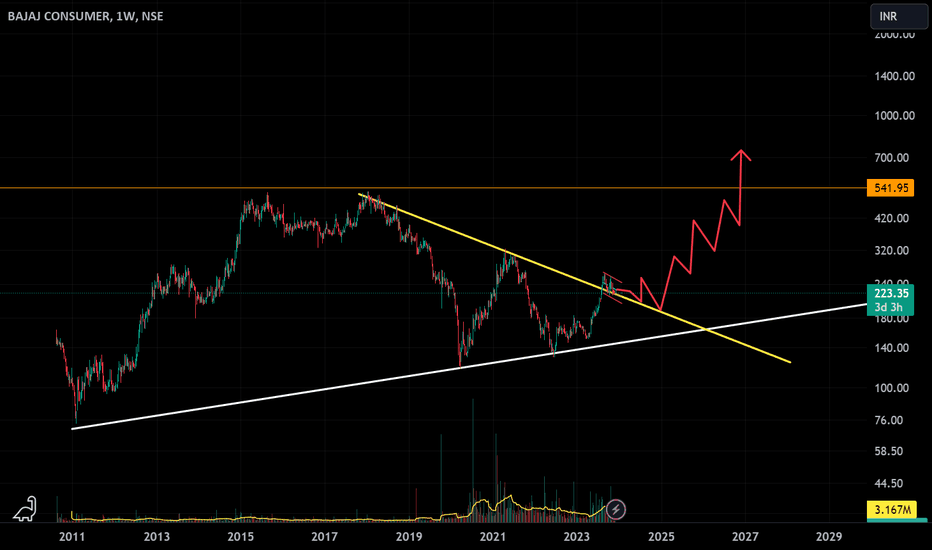Image resolution: width=932 pixels, height=550 pixels.
Task: Click the 700.00 price scale label
Action: (x=892, y=158)
